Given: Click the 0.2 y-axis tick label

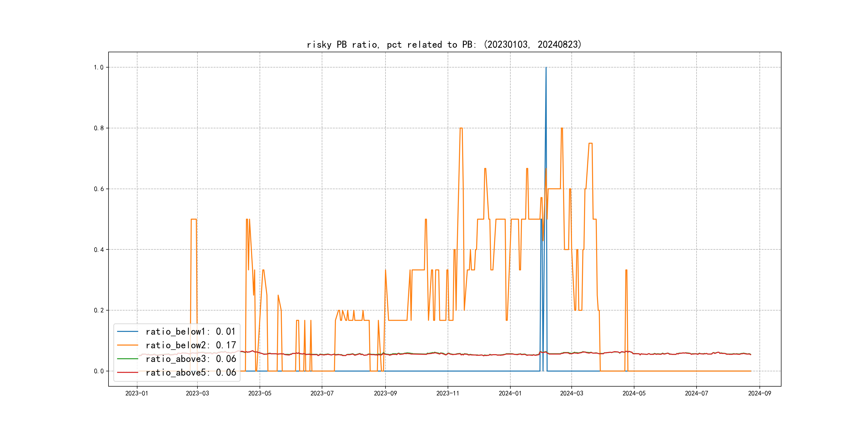Looking at the screenshot, I should point(99,310).
